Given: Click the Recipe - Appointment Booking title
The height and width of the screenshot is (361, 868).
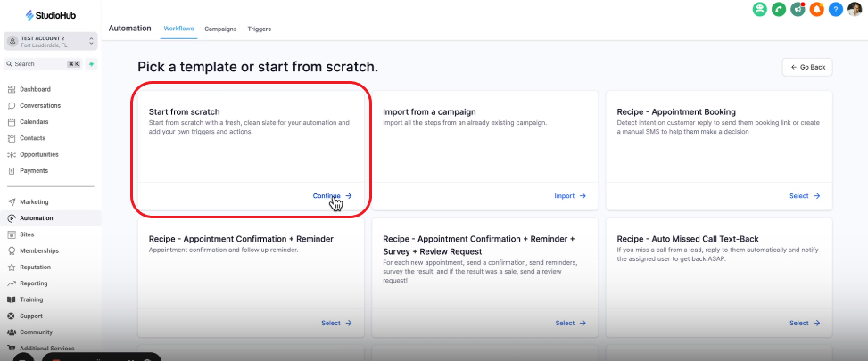Looking at the screenshot, I should [x=676, y=111].
